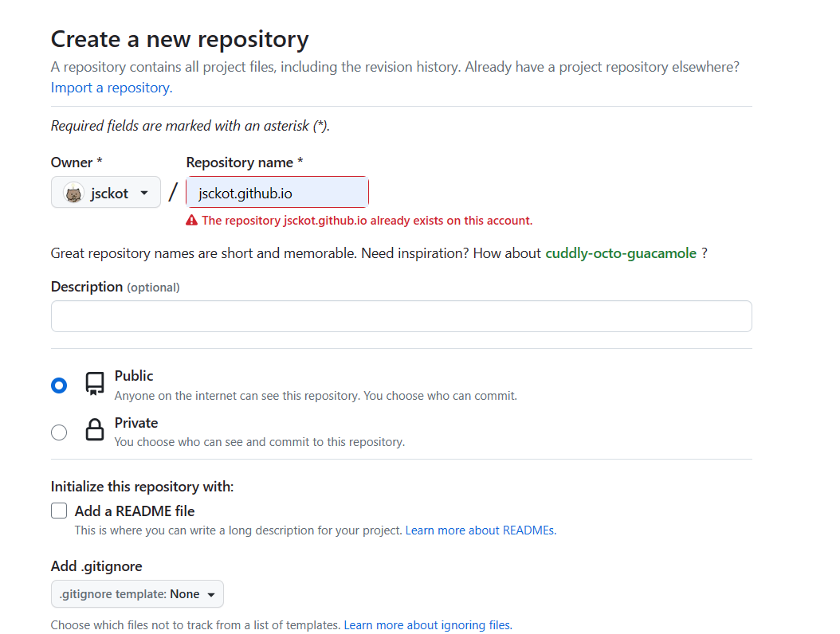Focus the Description input field
The height and width of the screenshot is (634, 840).
point(401,316)
